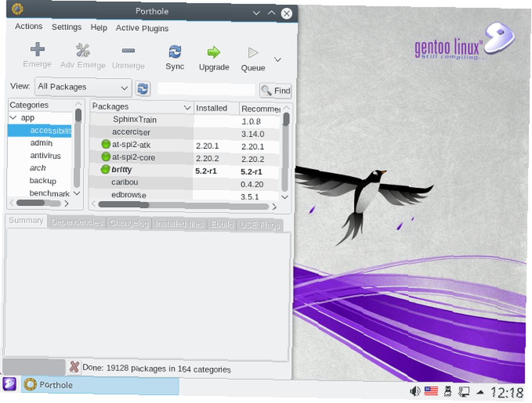
Task: Open the Queue play icon
Action: click(x=253, y=53)
